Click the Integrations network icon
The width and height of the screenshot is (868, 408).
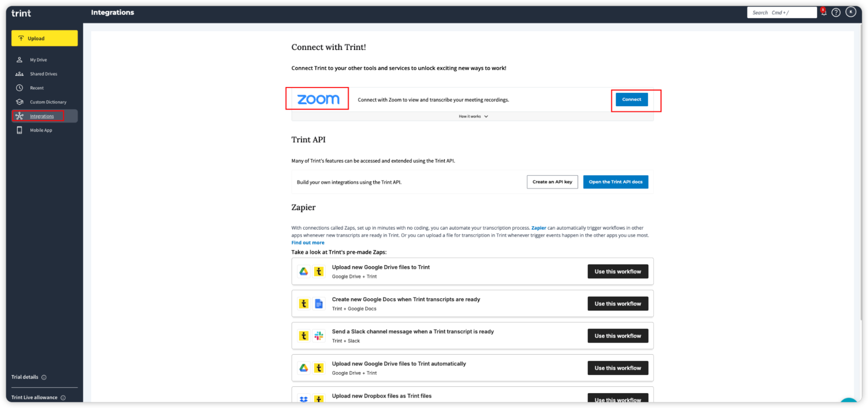(20, 116)
